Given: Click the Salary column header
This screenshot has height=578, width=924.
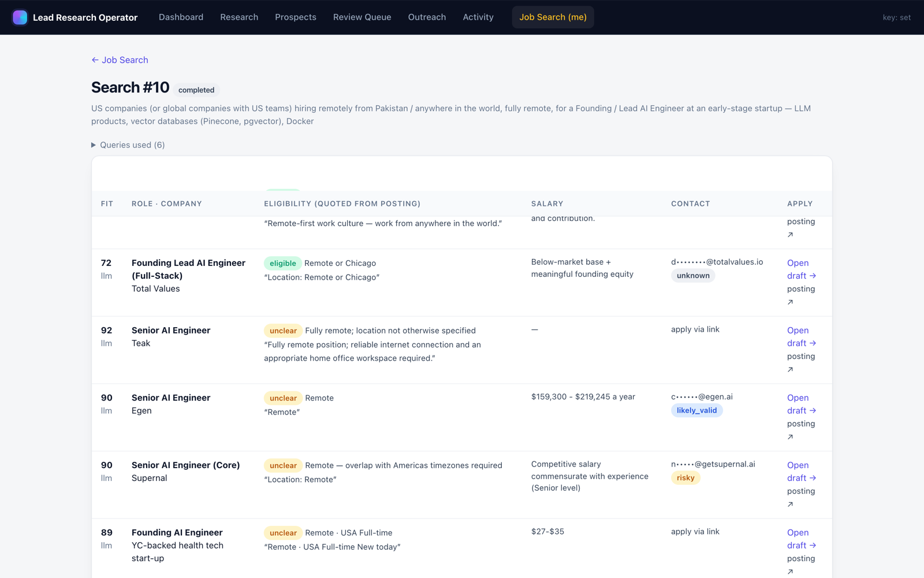Looking at the screenshot, I should (547, 203).
